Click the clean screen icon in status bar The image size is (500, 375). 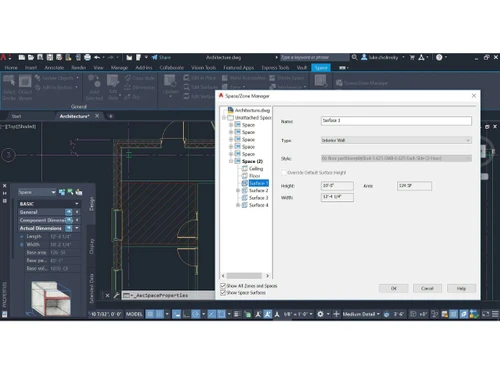(x=486, y=314)
